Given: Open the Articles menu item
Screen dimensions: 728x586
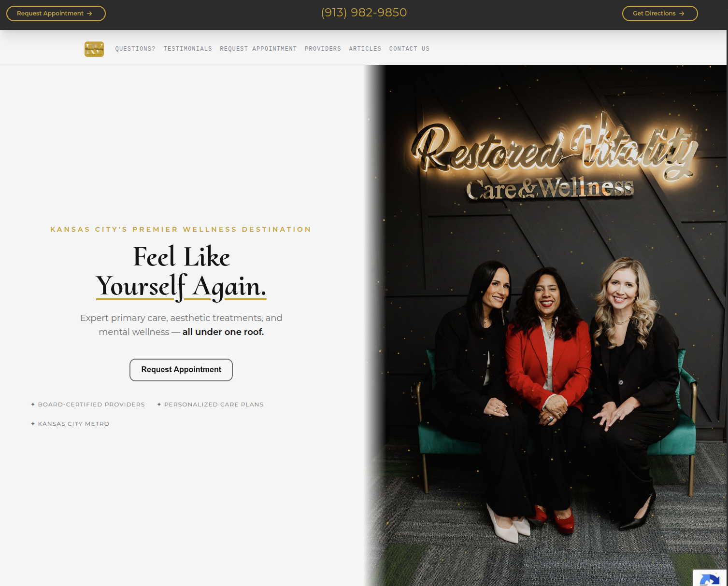Looking at the screenshot, I should (x=365, y=49).
